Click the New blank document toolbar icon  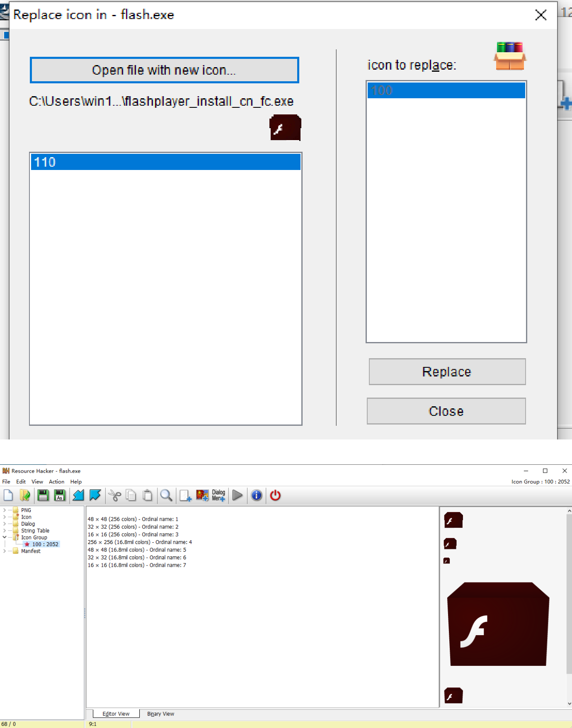[x=8, y=495]
